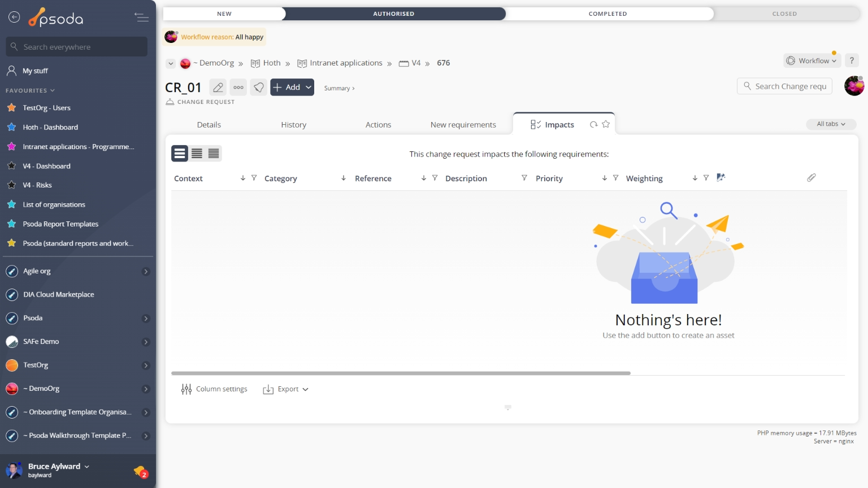Filter the Priority column
The height and width of the screenshot is (488, 868).
[616, 178]
